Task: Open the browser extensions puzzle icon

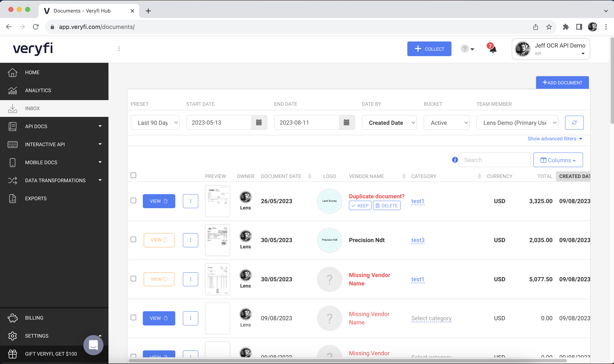Action: click(566, 27)
